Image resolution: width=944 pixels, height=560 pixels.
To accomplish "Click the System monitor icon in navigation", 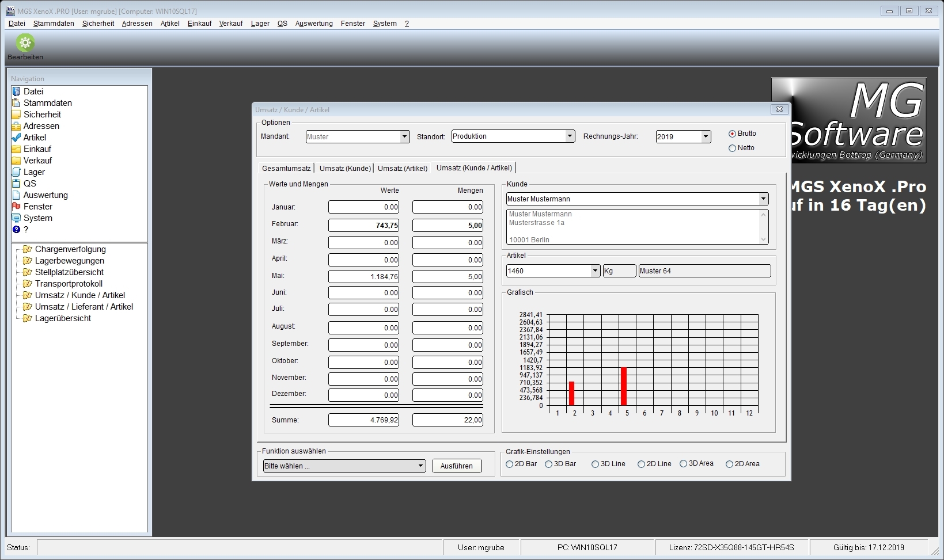I will click(x=16, y=218).
